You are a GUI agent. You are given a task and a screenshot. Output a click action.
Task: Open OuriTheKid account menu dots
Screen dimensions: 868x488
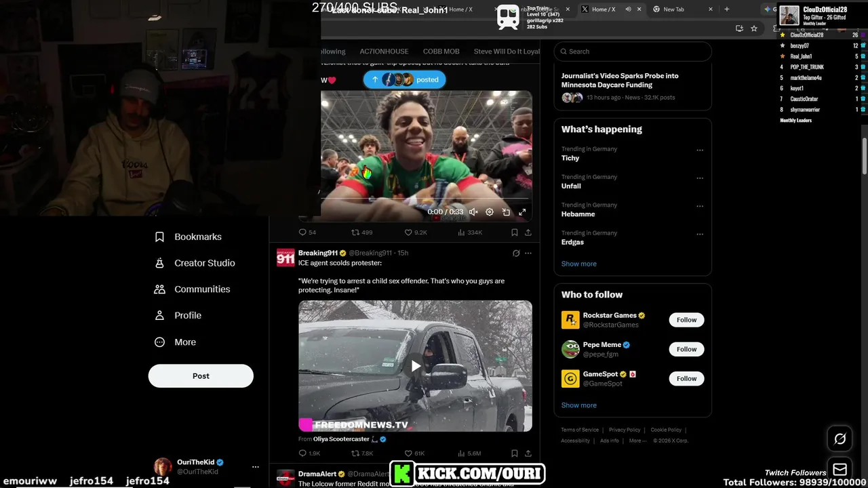coord(255,467)
